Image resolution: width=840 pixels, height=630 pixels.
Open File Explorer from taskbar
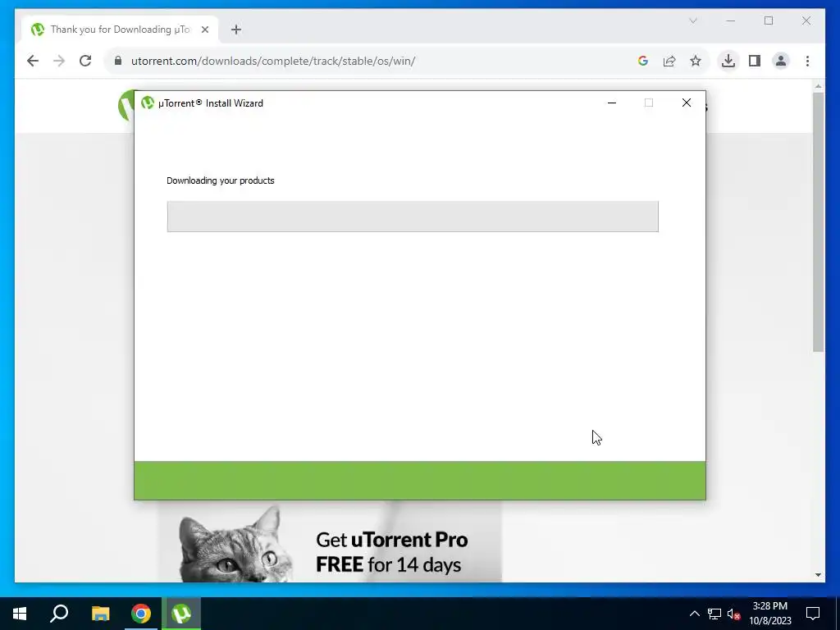coord(100,614)
